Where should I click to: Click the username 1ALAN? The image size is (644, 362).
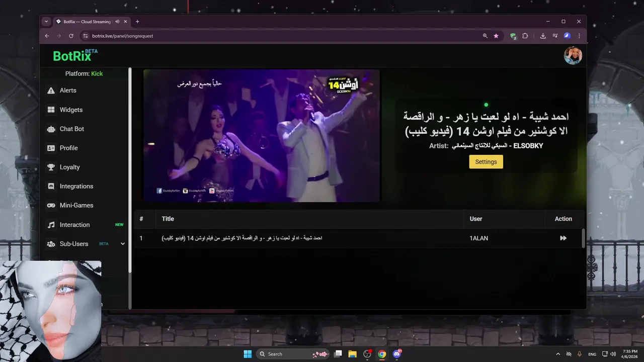pos(479,238)
